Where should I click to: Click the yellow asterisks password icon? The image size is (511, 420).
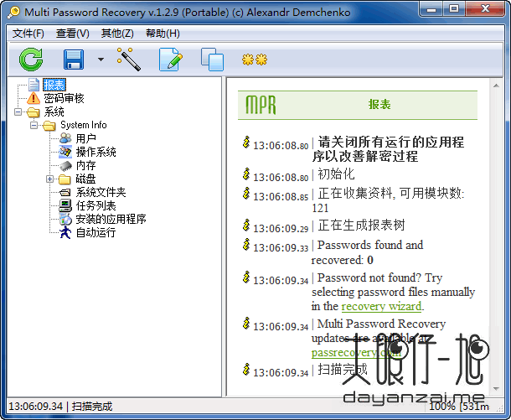255,60
